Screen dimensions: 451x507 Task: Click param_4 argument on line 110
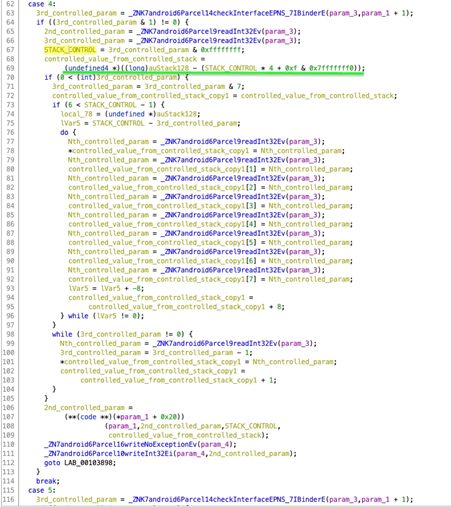click(x=215, y=444)
